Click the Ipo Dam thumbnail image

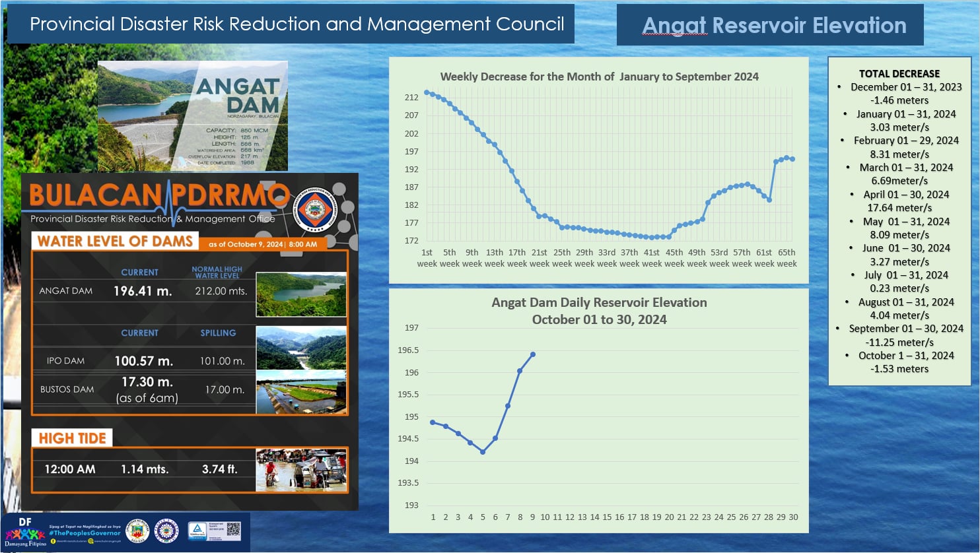point(301,348)
